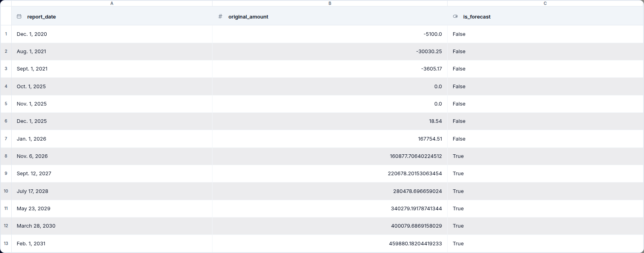The height and width of the screenshot is (253, 644).
Task: Click the amount cell -5100.0
Action: pos(330,34)
